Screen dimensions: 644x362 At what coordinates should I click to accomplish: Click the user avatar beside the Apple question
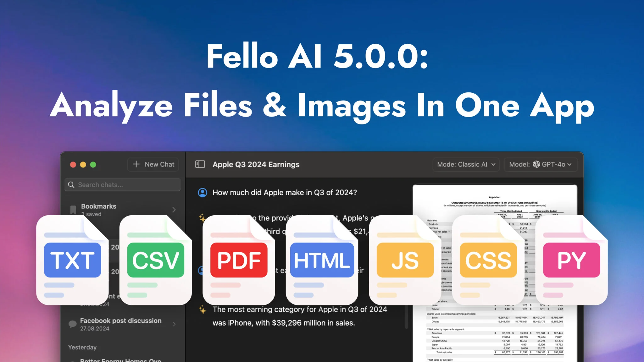pos(203,193)
